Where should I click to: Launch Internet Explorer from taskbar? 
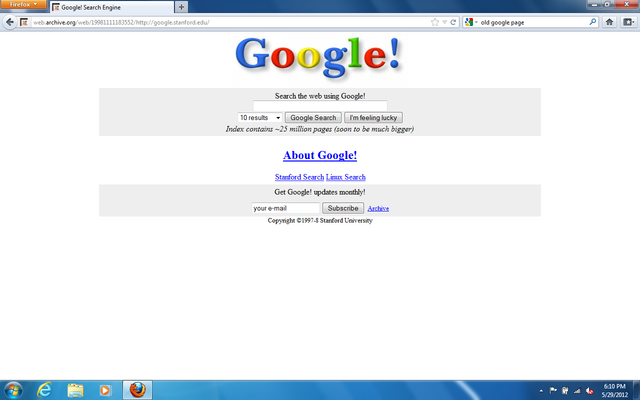click(44, 390)
